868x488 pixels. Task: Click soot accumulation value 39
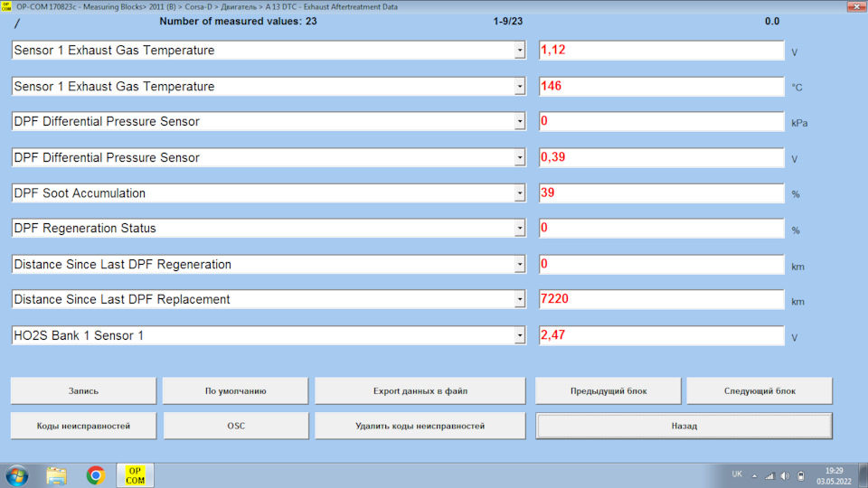662,193
